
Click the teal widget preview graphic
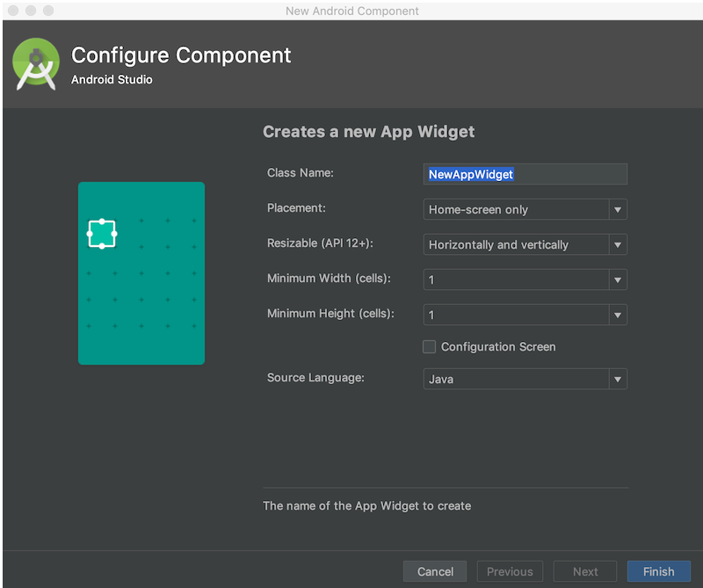(x=141, y=272)
